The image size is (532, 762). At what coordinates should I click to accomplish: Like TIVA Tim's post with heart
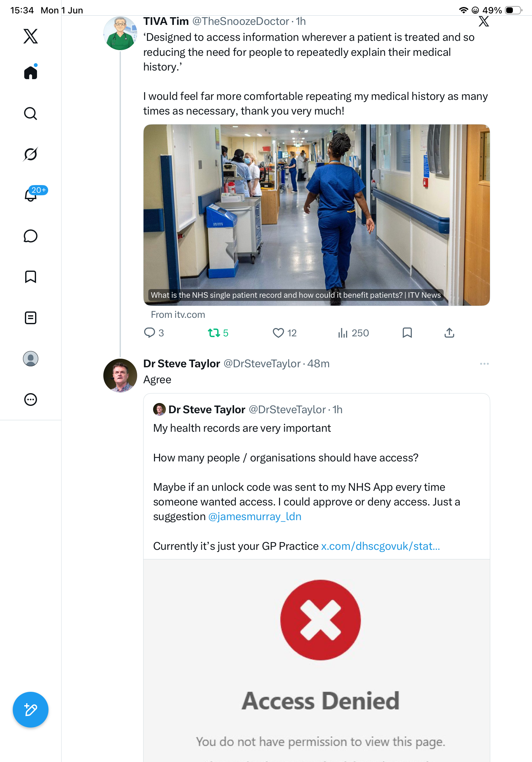(x=284, y=332)
